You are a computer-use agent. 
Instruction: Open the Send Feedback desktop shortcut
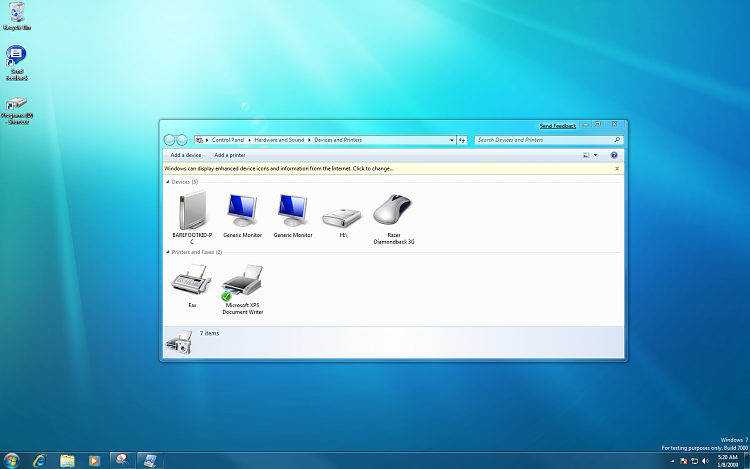(x=17, y=63)
